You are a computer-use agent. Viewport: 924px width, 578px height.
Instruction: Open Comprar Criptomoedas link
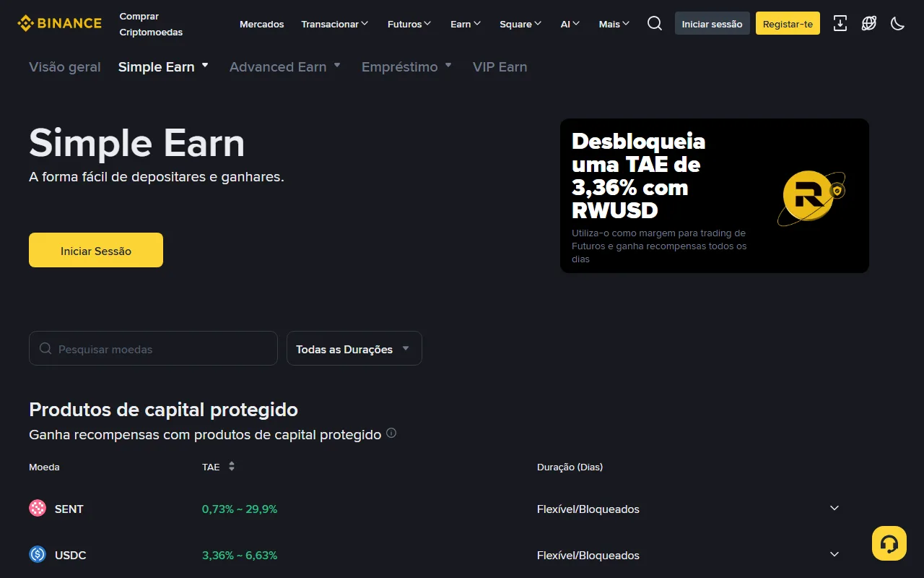151,24
